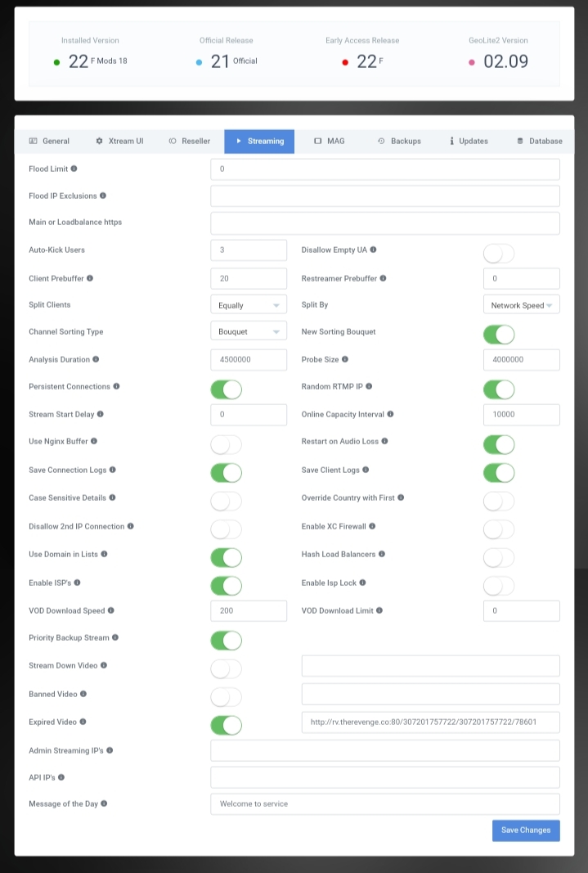The width and height of the screenshot is (588, 873).
Task: Open the Backups tab
Action: pos(399,141)
